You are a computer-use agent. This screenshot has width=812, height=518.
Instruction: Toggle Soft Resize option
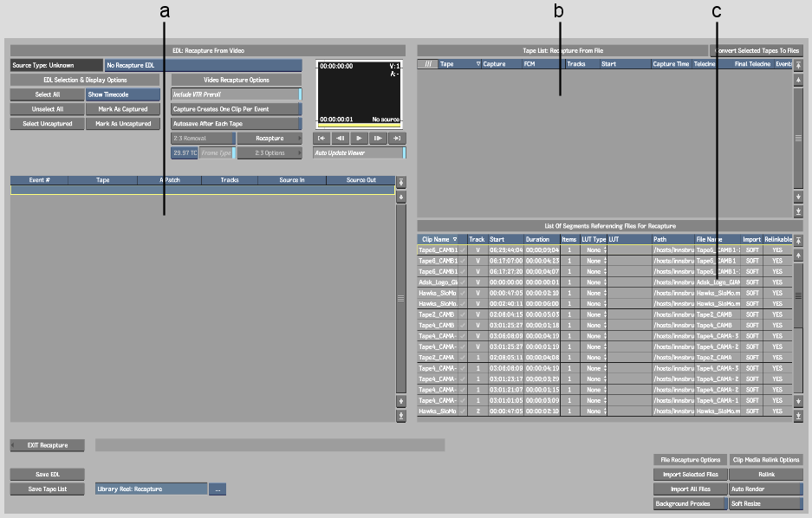pyautogui.click(x=766, y=503)
